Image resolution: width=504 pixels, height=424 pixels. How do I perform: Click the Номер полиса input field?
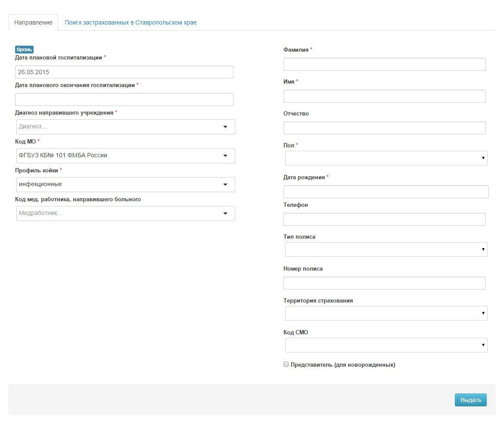click(384, 283)
